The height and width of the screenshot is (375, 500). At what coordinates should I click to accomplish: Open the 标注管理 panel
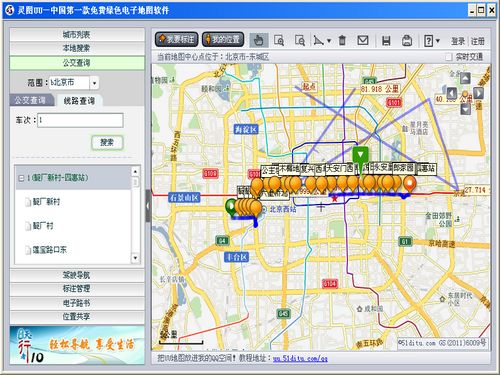click(x=77, y=289)
